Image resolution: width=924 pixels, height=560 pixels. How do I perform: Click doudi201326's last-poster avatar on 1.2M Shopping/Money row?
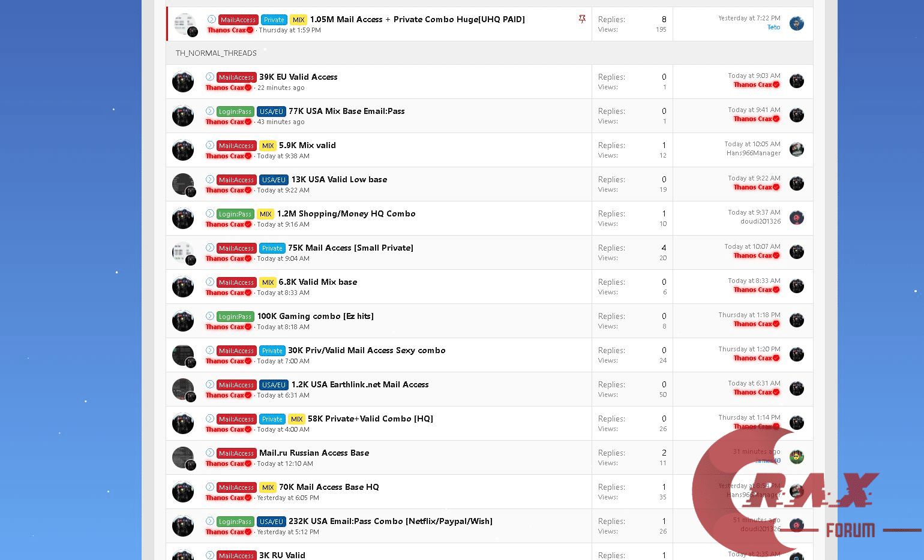coord(797,218)
